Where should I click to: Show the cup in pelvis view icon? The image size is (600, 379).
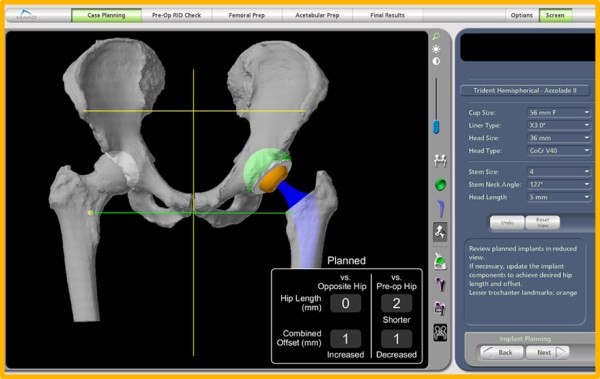440,261
